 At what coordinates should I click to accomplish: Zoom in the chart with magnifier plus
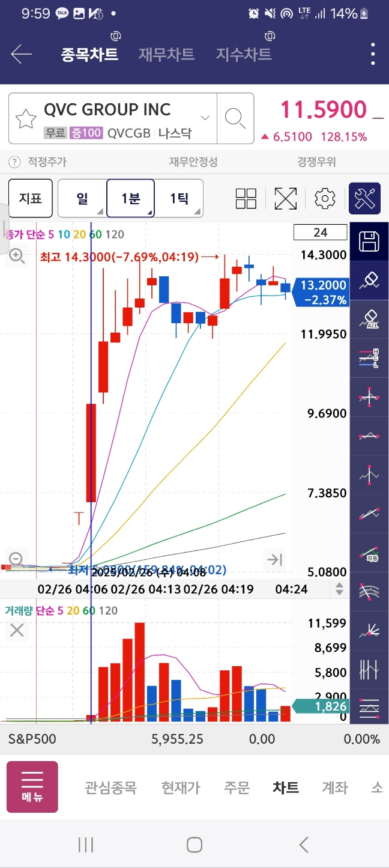pyautogui.click(x=16, y=256)
